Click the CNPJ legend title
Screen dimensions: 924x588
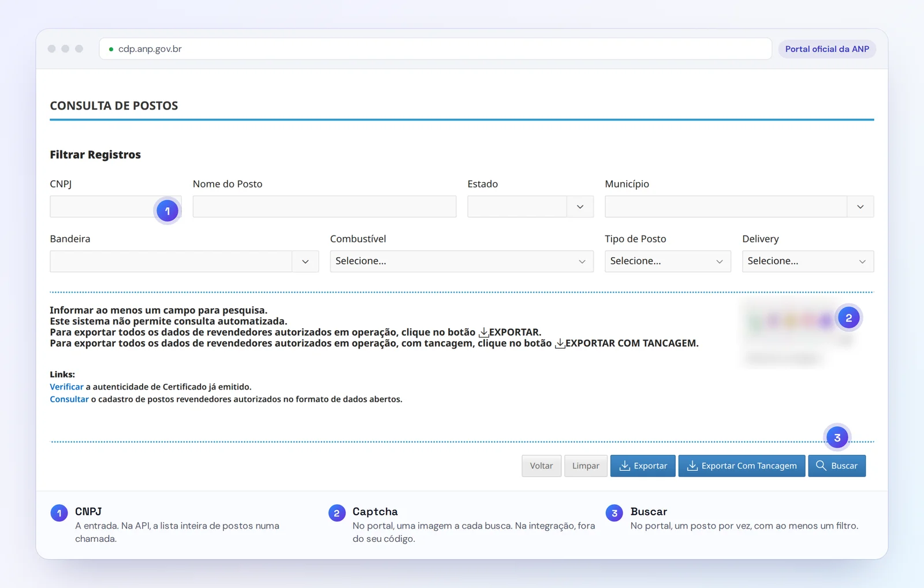click(88, 512)
